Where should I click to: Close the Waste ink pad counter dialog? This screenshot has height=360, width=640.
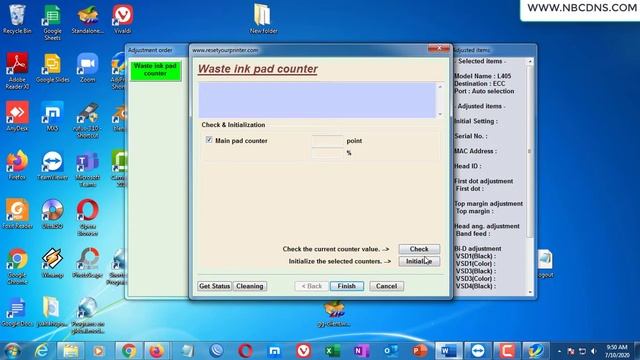coord(439,49)
